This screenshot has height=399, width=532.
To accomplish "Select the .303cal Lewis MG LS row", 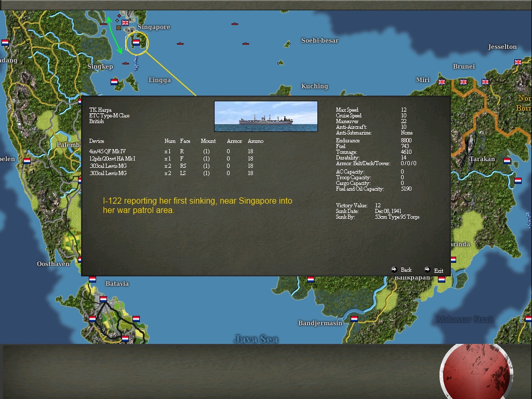I will click(171, 173).
